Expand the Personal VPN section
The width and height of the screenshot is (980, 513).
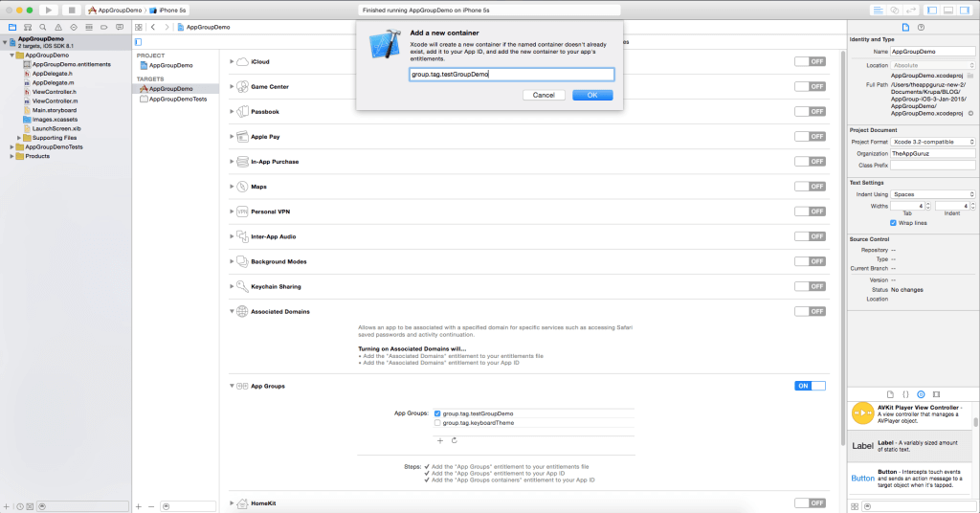point(232,212)
